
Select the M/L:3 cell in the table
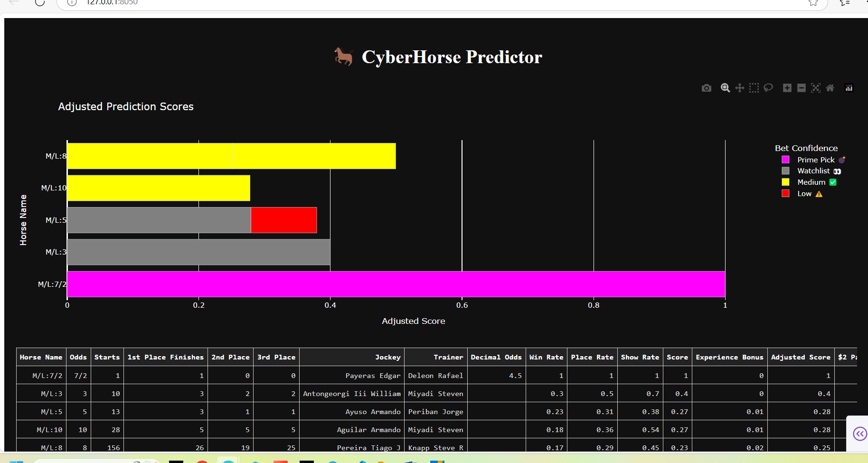click(41, 394)
